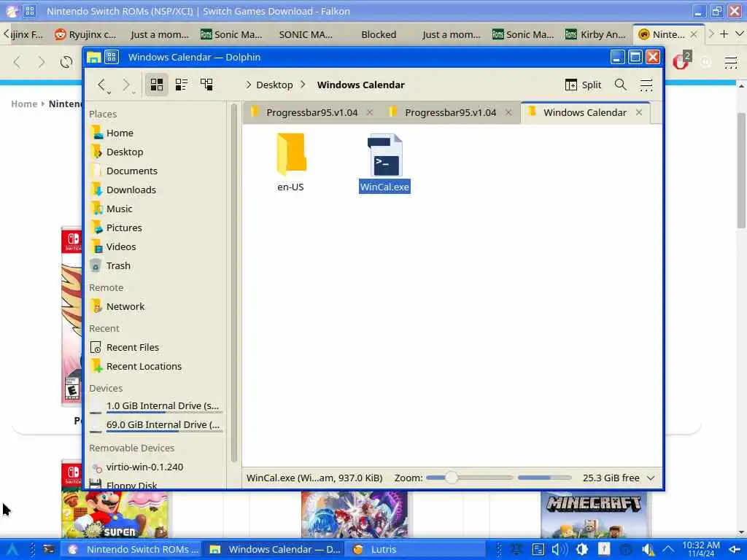Switch to Kirby An... Falkon tab
Viewport: 747px width, 560px height.
click(595, 34)
